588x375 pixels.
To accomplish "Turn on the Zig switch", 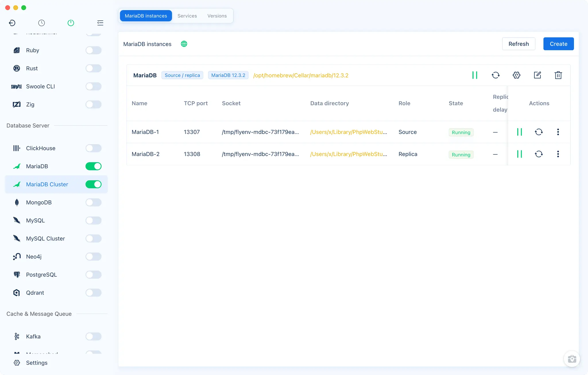I will click(93, 105).
